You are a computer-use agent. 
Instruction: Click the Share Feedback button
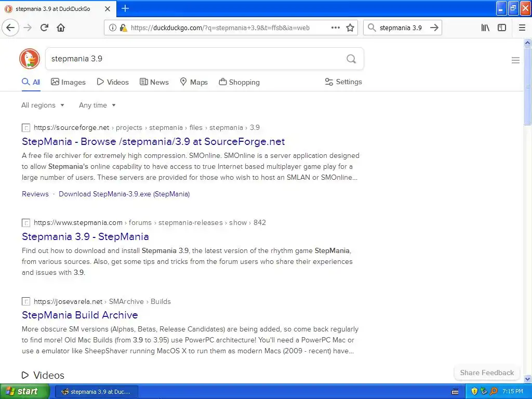[x=487, y=373]
